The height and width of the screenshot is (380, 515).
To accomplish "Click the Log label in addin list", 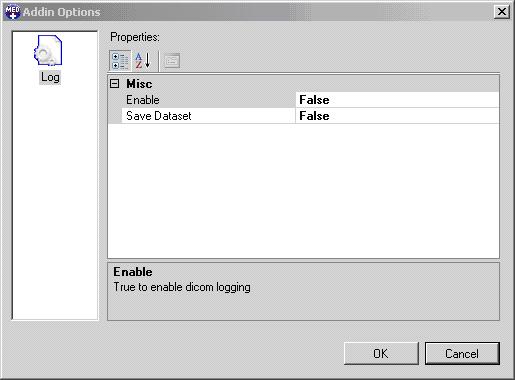I will click(50, 77).
